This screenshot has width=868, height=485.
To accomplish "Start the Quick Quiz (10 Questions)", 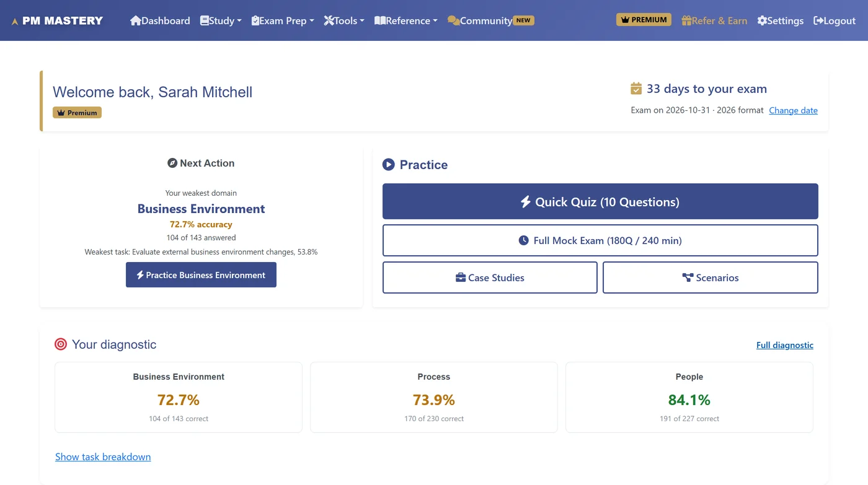I will [x=600, y=201].
